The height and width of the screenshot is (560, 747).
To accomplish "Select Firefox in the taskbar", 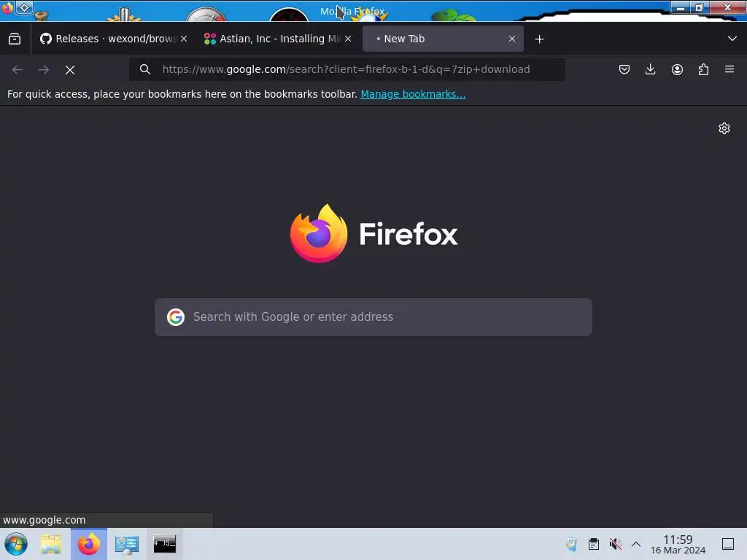I will point(89,544).
